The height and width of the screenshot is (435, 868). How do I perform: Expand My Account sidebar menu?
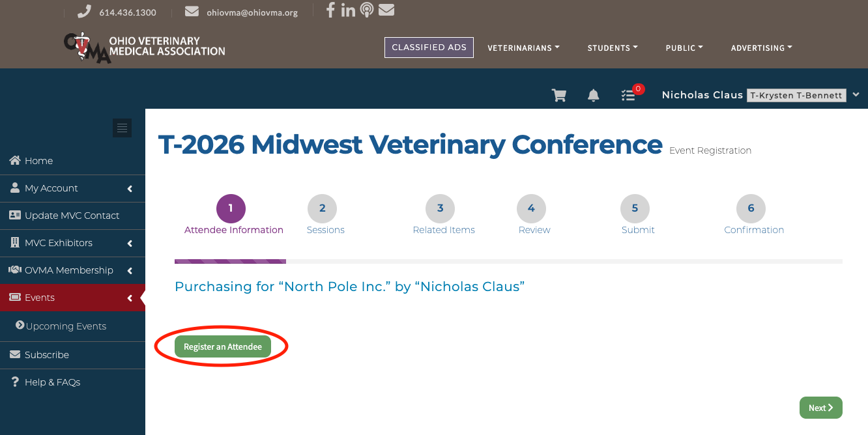[x=72, y=188]
